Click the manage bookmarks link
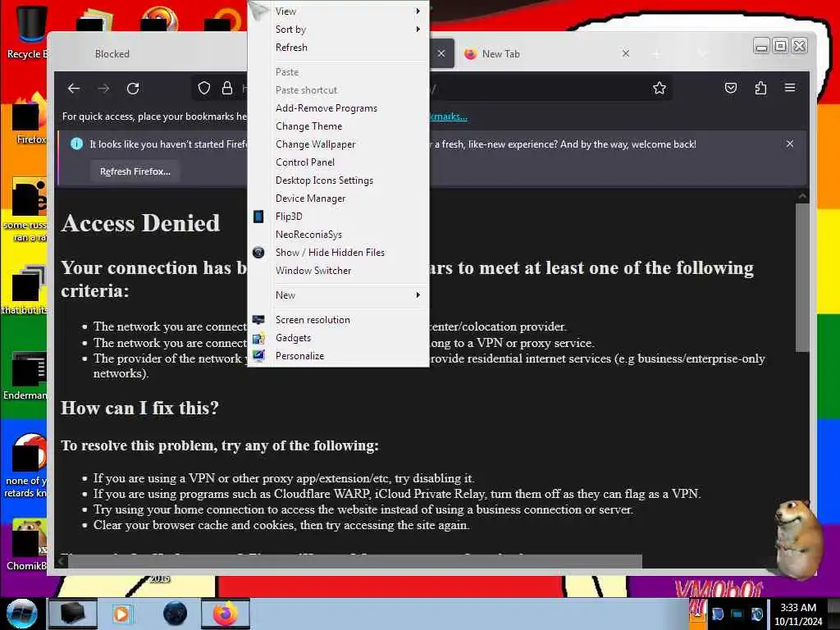 (448, 116)
